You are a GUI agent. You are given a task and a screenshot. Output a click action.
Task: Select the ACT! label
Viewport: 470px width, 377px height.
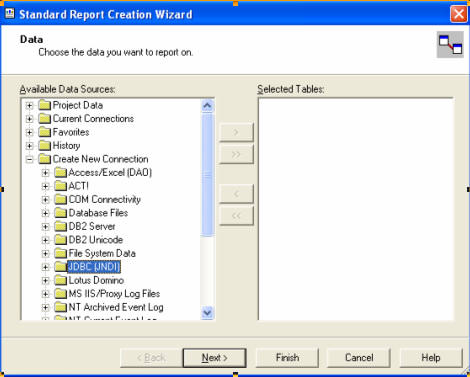coord(78,186)
